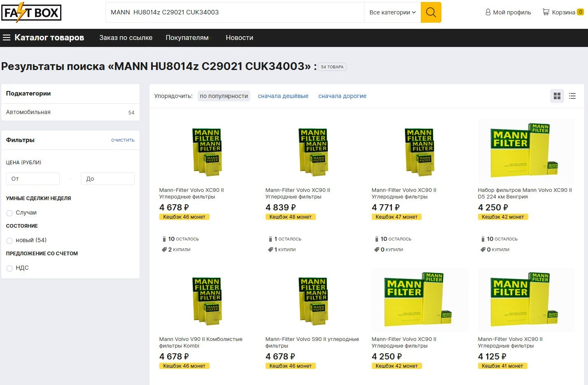Viewport: 588px width, 385px height.
Task: Focus the search query field
Action: (235, 12)
